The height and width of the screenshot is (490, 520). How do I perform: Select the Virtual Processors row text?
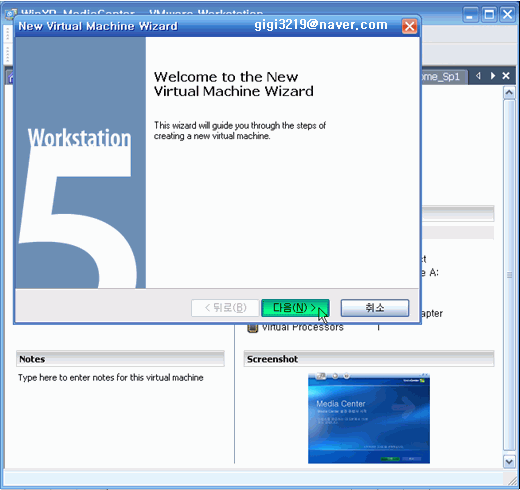303,328
